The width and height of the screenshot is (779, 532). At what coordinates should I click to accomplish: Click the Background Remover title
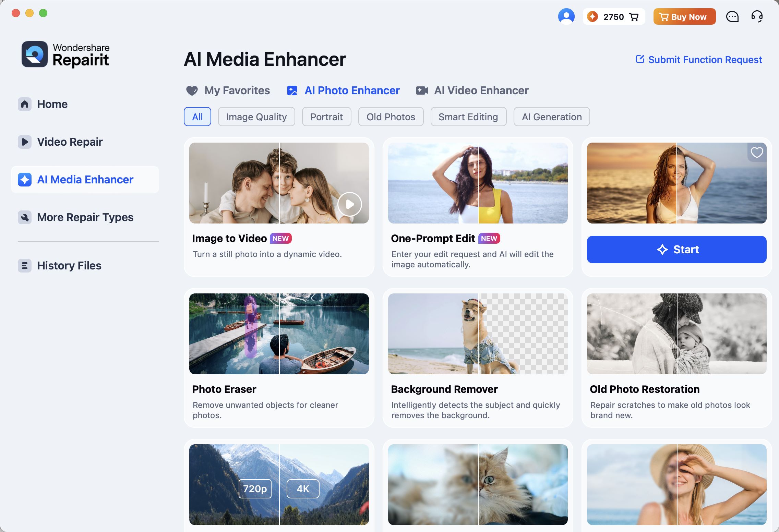click(x=444, y=389)
